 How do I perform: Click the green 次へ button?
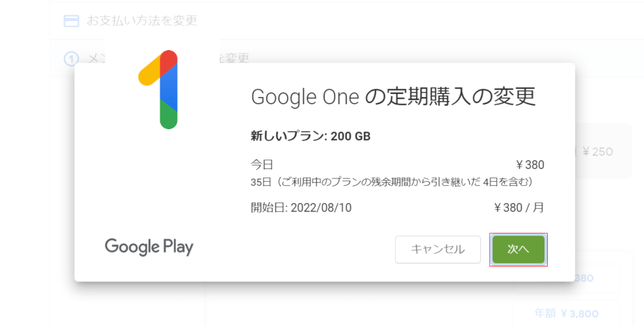[518, 249]
